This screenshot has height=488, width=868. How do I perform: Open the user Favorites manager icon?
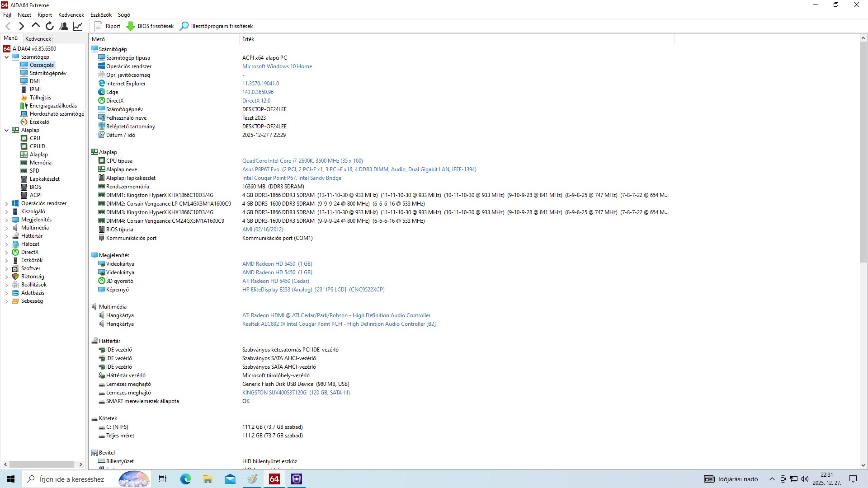pyautogui.click(x=64, y=26)
